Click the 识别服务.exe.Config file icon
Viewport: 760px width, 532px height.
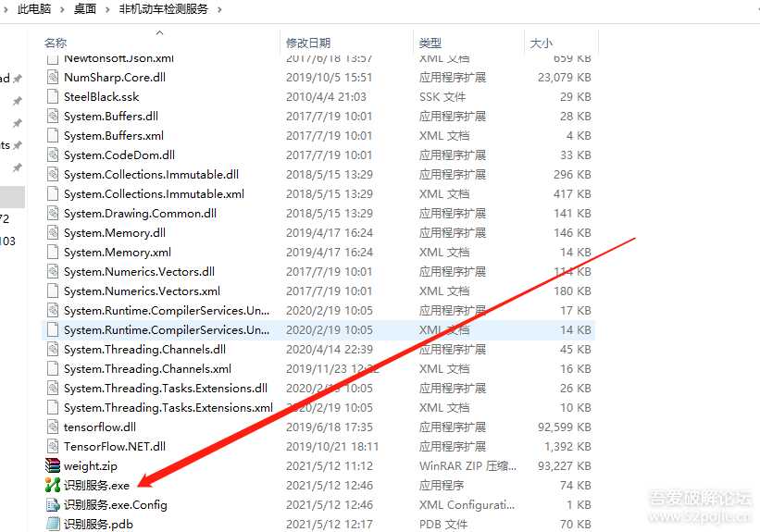pos(53,505)
